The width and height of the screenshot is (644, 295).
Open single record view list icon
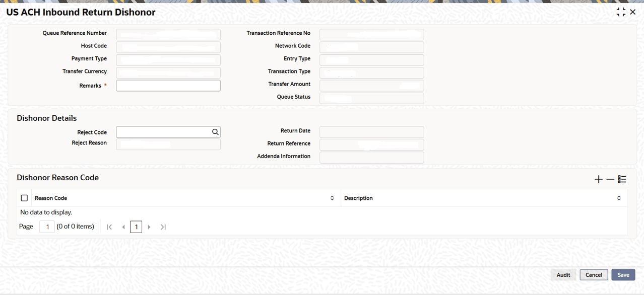(x=622, y=179)
